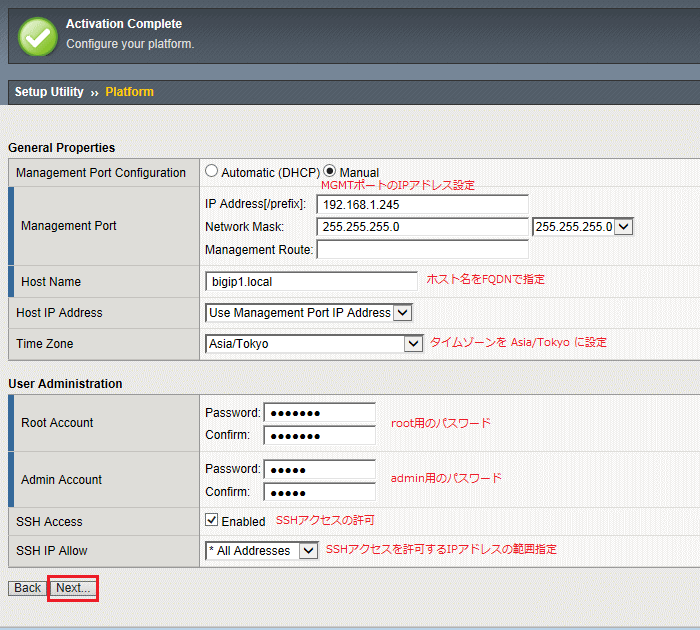
Task: Select Automatic (DHCP) radio button
Action: click(x=212, y=172)
